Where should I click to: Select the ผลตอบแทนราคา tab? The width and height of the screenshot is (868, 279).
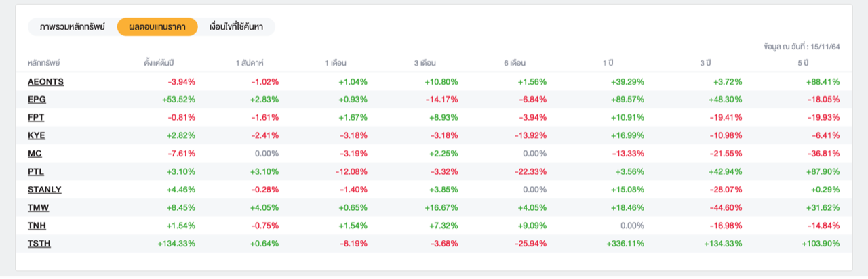[157, 27]
